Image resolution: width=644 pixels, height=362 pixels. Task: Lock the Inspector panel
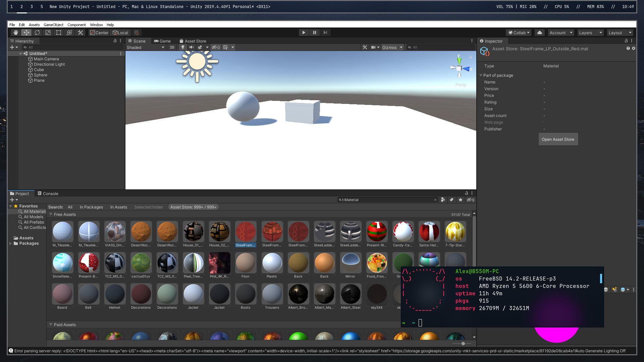626,41
